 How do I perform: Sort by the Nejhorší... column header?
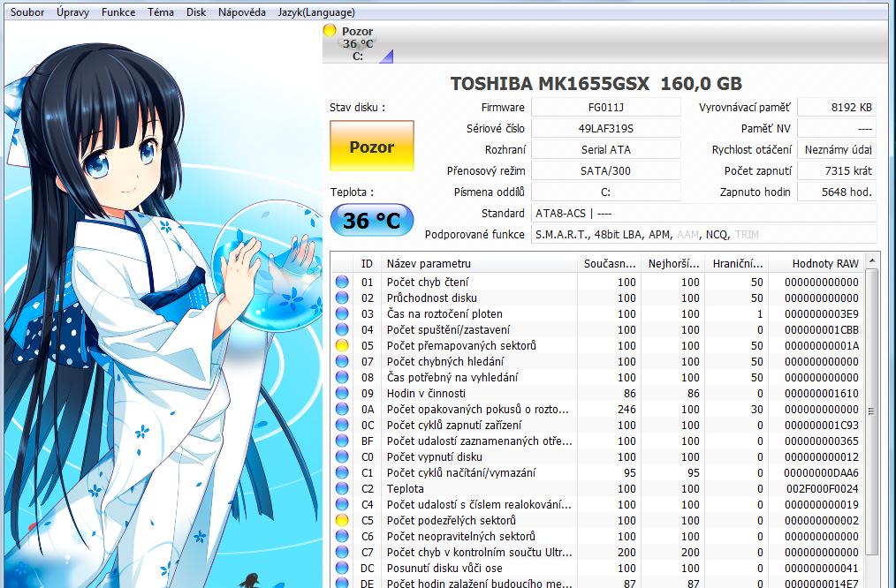pyautogui.click(x=673, y=264)
